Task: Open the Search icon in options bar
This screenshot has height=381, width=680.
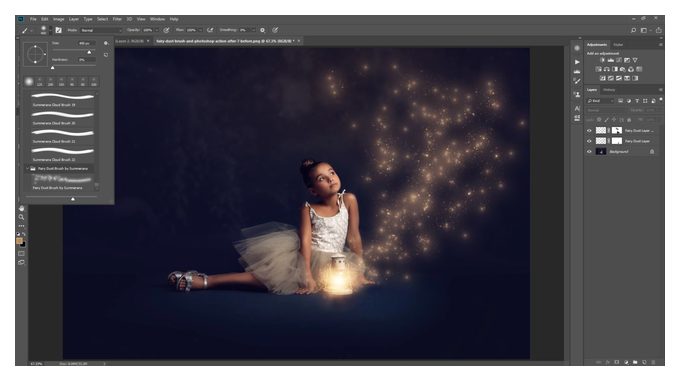Action: 633,30
